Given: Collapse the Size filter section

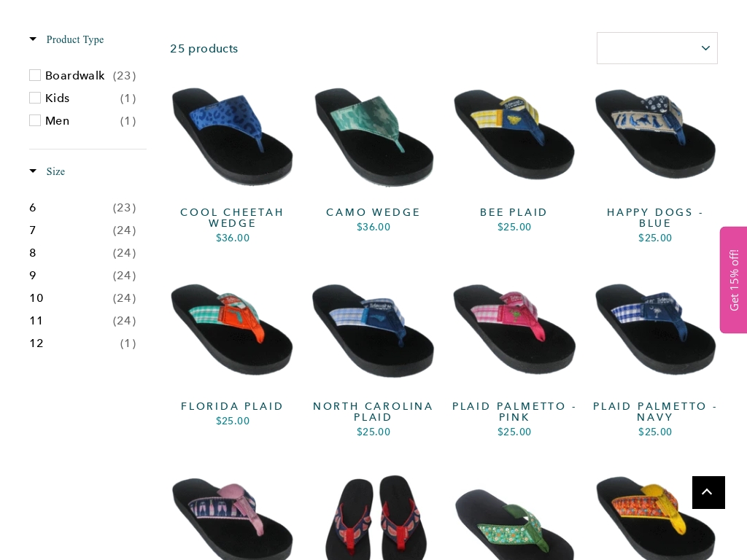Looking at the screenshot, I should [x=47, y=171].
